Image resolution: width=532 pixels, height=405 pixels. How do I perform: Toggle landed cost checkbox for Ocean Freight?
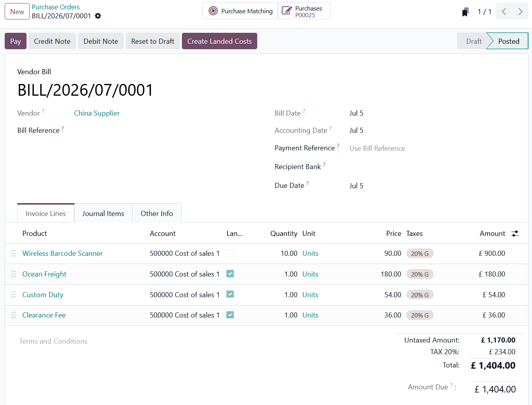[230, 274]
